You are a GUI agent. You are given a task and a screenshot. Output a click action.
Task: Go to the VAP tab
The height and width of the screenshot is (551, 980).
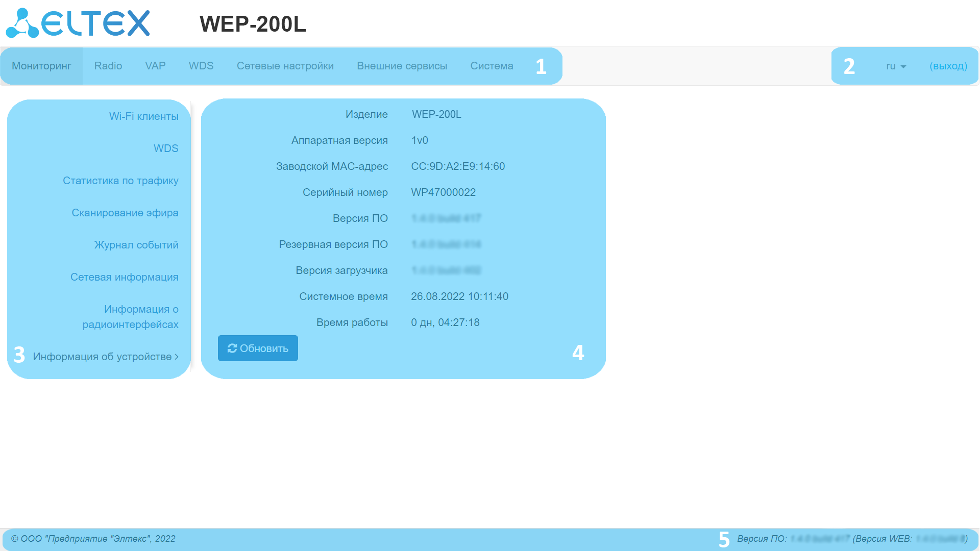[x=155, y=66]
